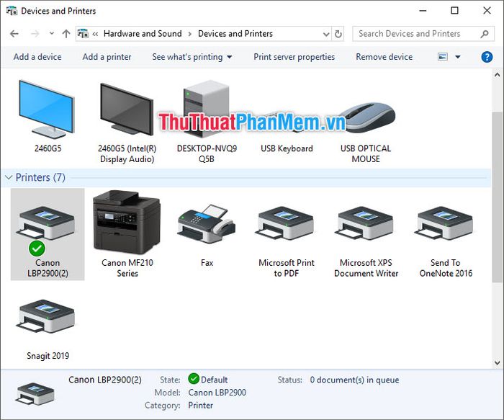504x420 pixels.
Task: Open the view options dropdown arrow
Action: click(458, 57)
